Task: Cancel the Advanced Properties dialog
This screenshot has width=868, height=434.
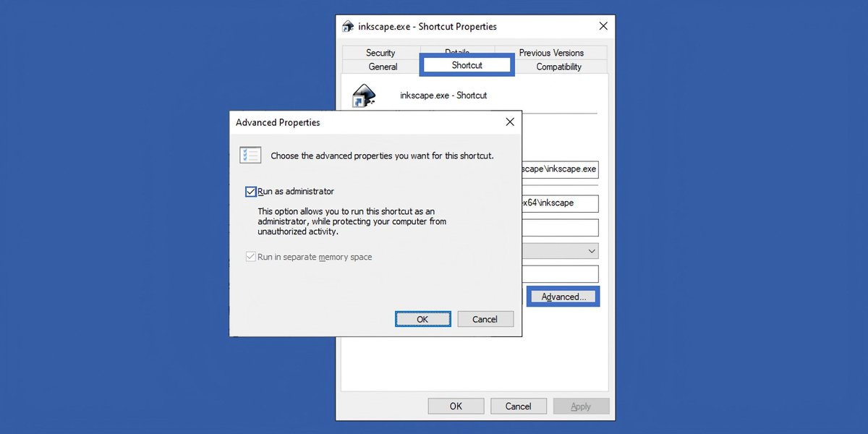Action: tap(485, 318)
